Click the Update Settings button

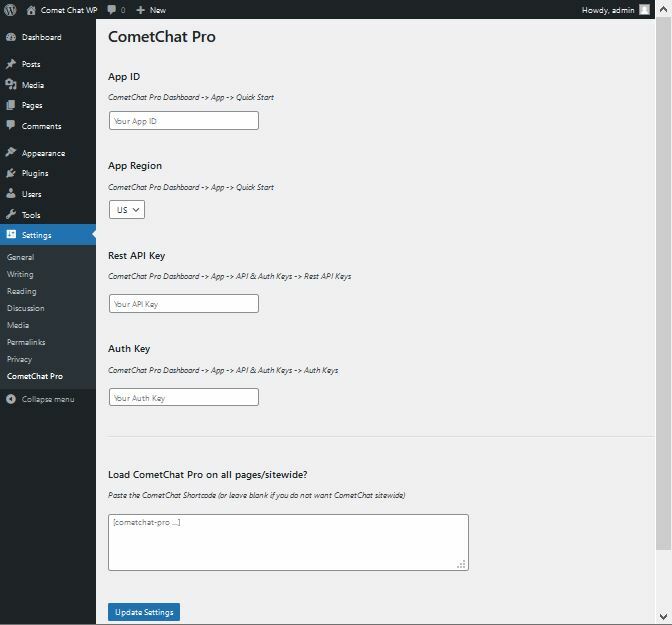click(144, 612)
